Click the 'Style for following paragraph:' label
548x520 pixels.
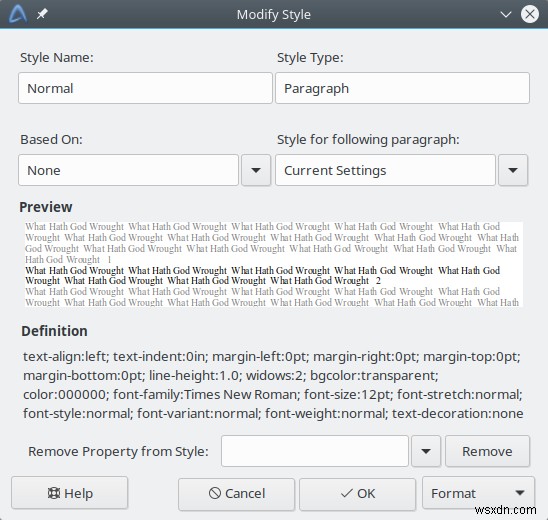coord(368,140)
